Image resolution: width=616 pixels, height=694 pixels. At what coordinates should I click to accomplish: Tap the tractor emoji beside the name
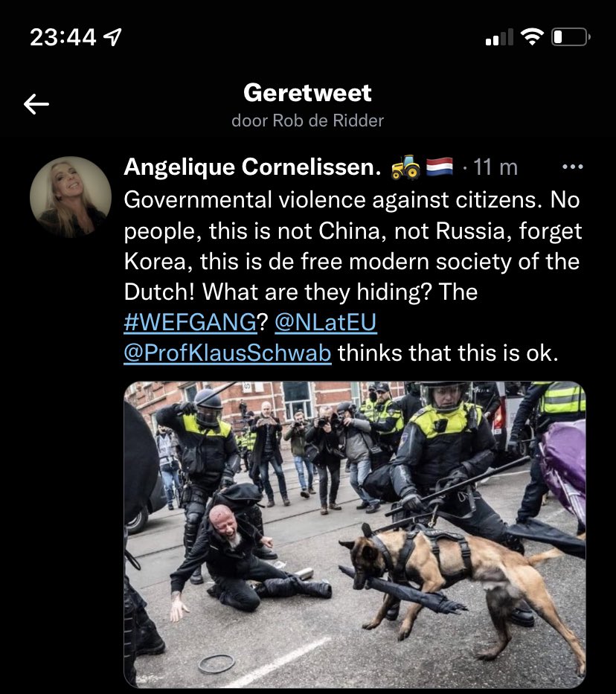[405, 167]
